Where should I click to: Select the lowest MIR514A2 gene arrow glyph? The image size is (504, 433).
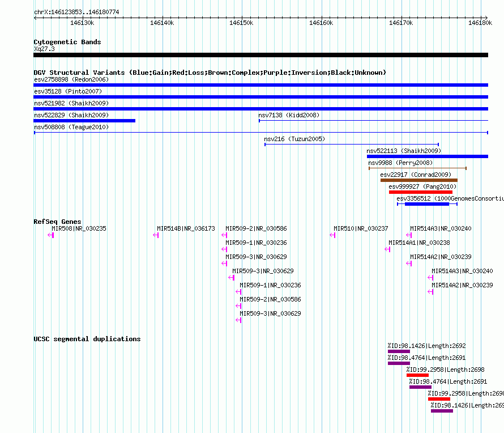click(431, 292)
